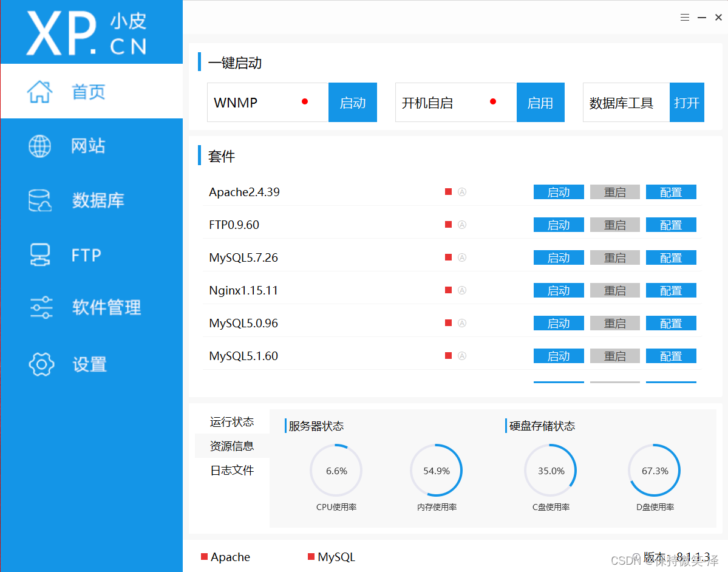Screen dimensions: 728x572
Task: Click the house icon in sidebar
Action: (x=40, y=92)
